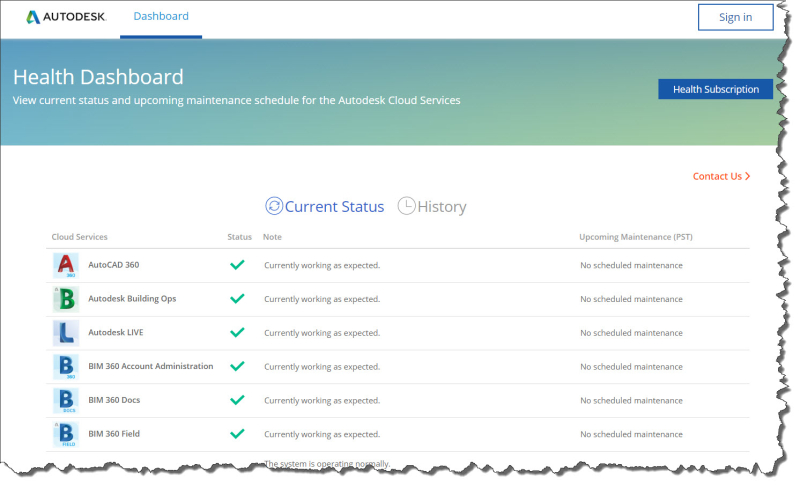Click the BIM 360 Docs status checkmark
This screenshot has height=486, width=800.
click(x=237, y=400)
